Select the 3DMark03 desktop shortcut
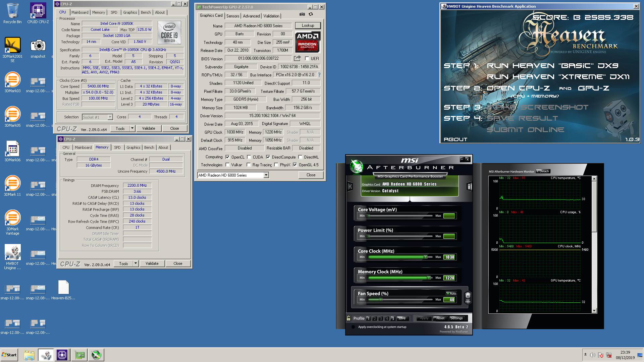Image resolution: width=644 pixels, height=362 pixels. [12, 82]
